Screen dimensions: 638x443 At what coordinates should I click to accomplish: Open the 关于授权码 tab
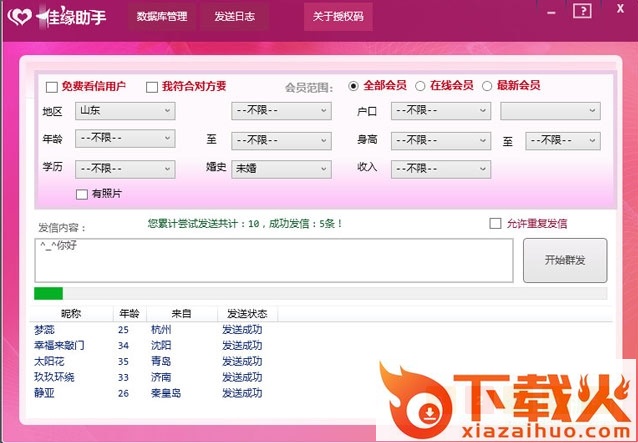338,16
